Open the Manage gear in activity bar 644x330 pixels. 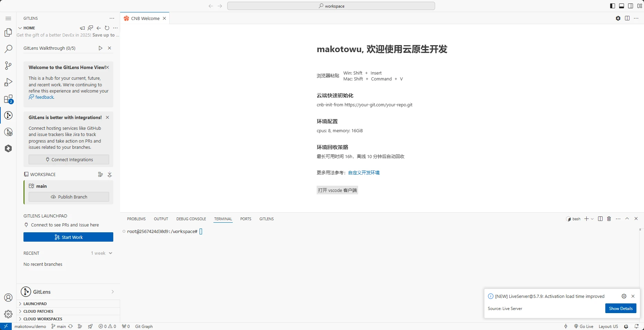click(8, 314)
